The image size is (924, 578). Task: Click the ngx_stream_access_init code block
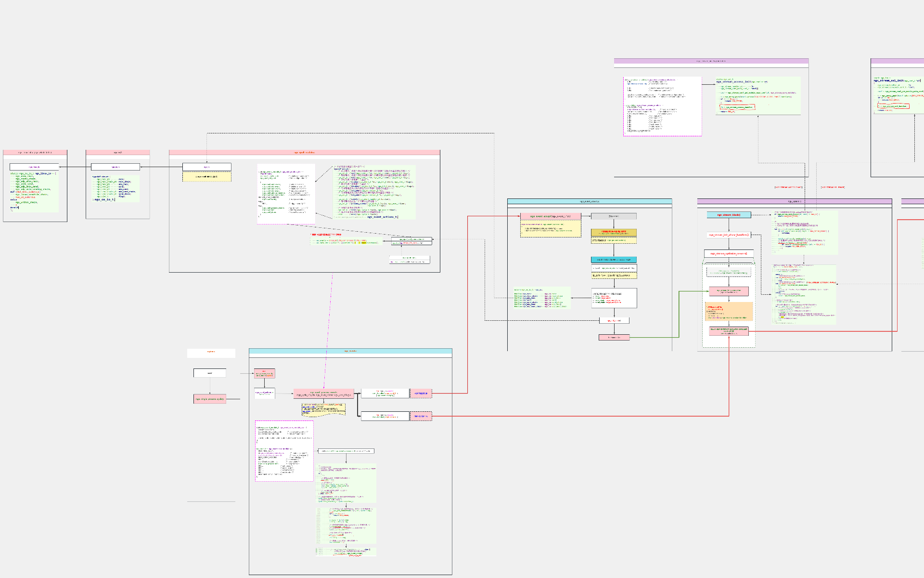757,95
